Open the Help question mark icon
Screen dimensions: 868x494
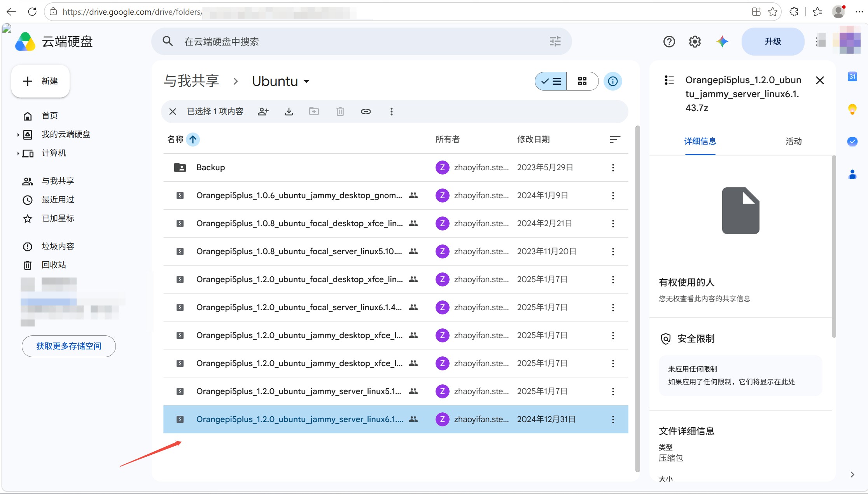[669, 42]
